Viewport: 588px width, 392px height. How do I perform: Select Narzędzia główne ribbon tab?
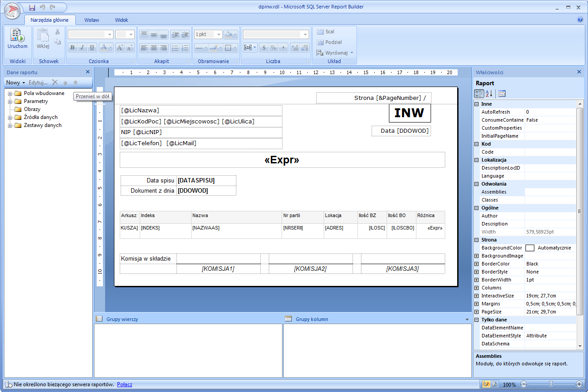50,20
